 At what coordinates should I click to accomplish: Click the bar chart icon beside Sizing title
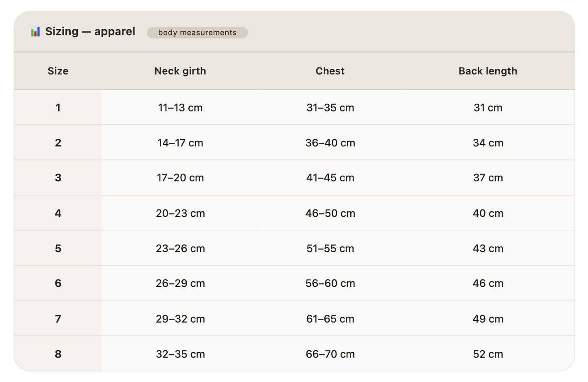click(35, 32)
